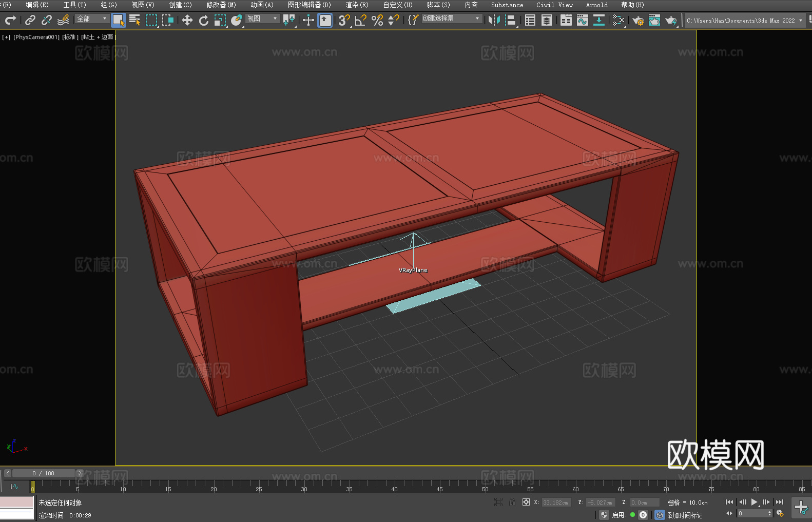The image size is (812, 522).
Task: Use Pivot Point Center icon
Action: pos(289,20)
